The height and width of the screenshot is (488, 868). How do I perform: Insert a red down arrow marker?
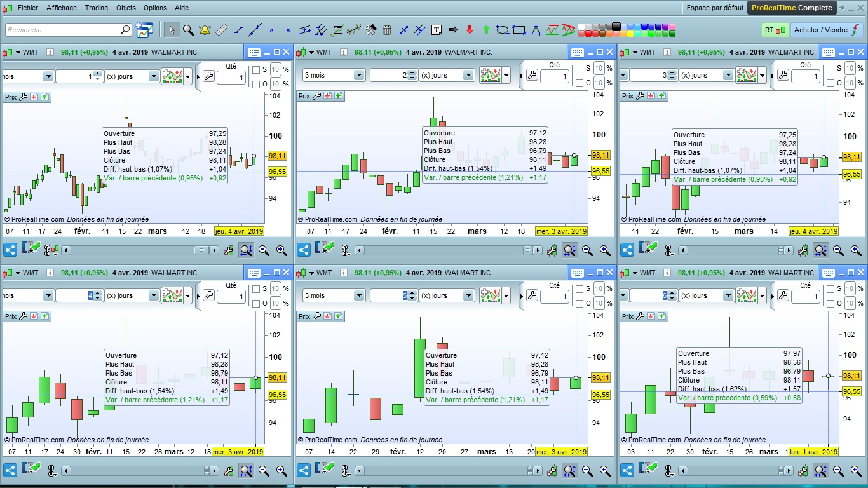click(x=470, y=30)
